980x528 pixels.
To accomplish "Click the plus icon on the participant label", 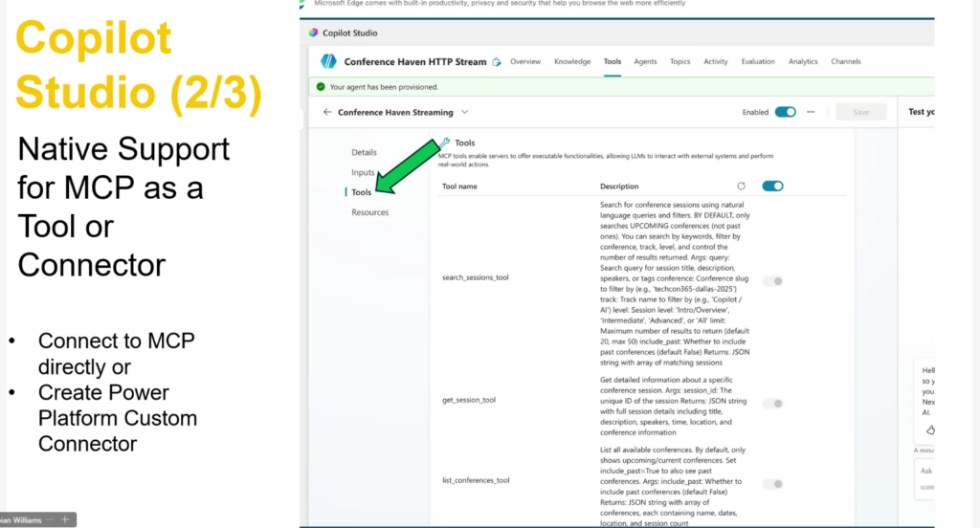I will (x=64, y=519).
